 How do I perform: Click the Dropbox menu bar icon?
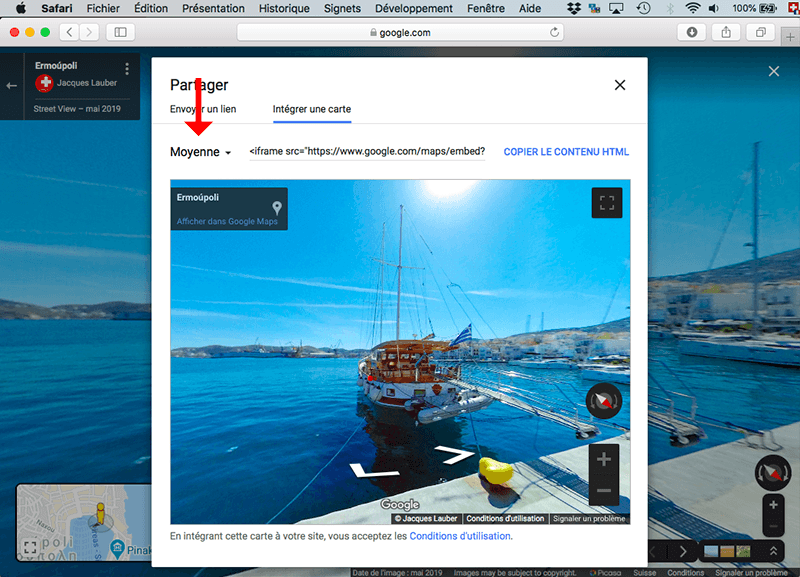tap(574, 8)
